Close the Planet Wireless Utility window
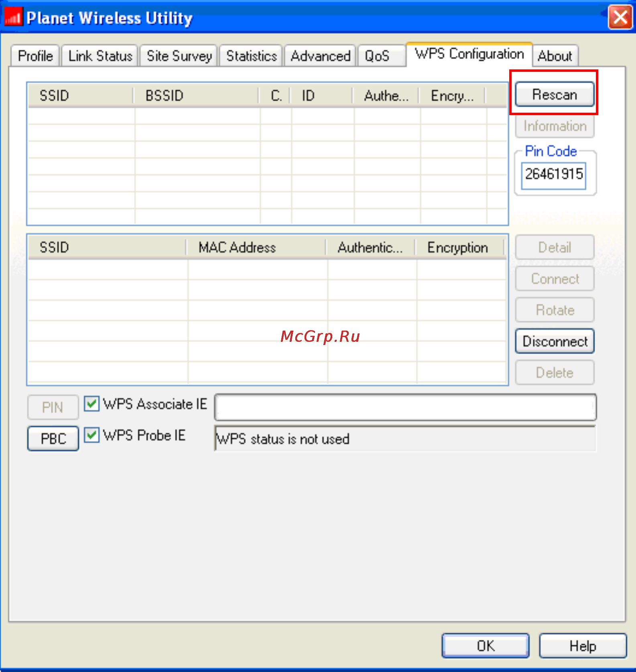 (620, 17)
